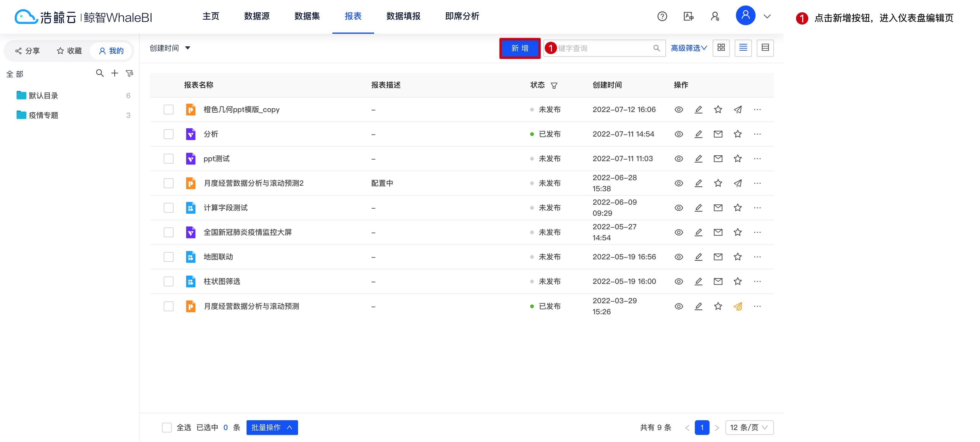Screen dimensions: 980x442
Task: Open report named 月度经营数据分析与滚动预测
Action: tap(251, 306)
